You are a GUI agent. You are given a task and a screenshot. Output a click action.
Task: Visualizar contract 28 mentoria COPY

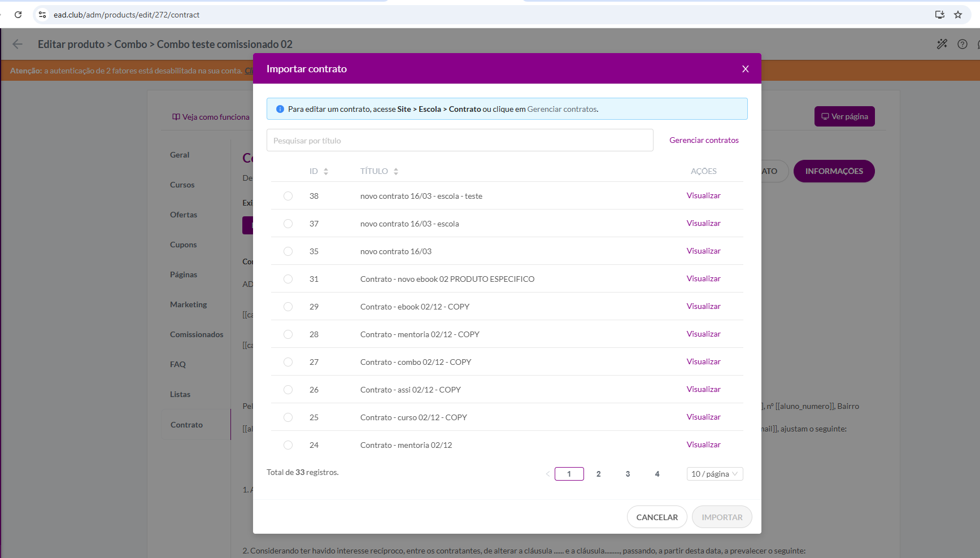pos(704,334)
